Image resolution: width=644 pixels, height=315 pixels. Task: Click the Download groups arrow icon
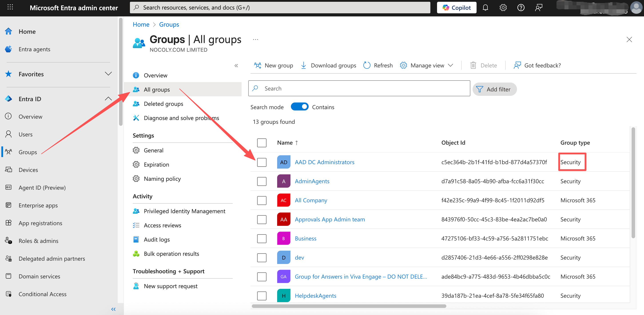[304, 65]
